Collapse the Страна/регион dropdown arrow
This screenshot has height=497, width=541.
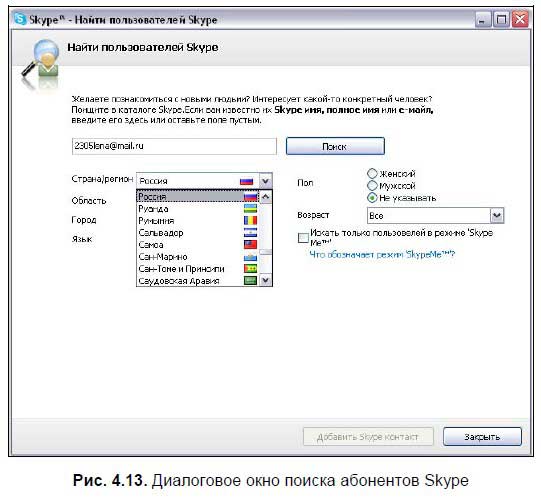(265, 181)
